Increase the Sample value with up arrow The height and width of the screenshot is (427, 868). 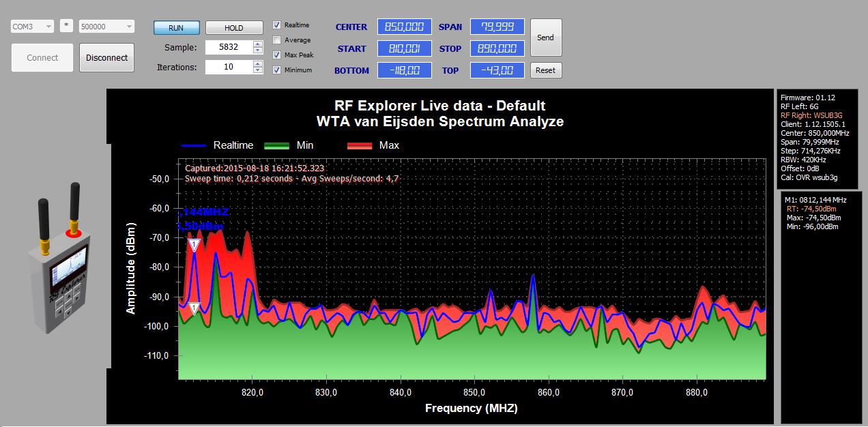point(257,44)
